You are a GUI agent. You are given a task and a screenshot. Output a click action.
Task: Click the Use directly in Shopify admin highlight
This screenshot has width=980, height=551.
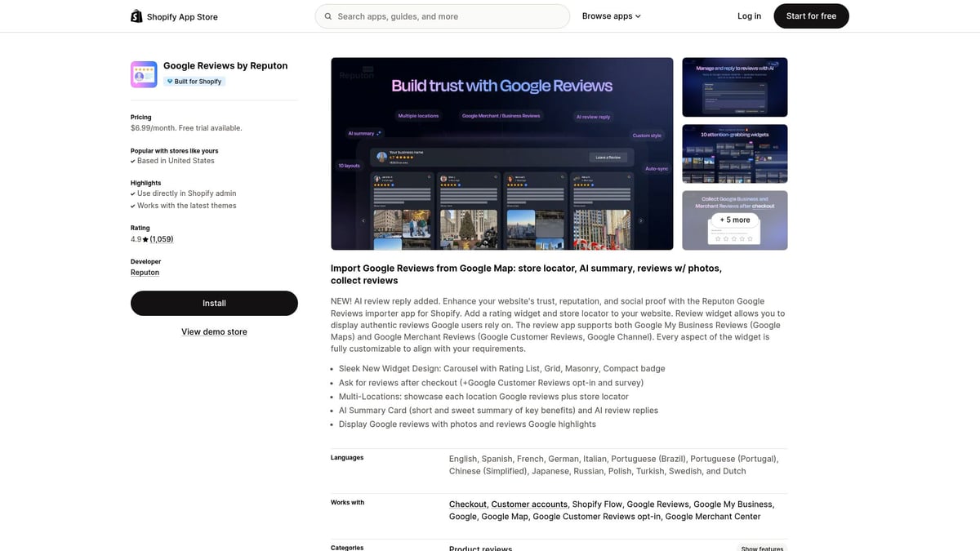[x=186, y=193]
